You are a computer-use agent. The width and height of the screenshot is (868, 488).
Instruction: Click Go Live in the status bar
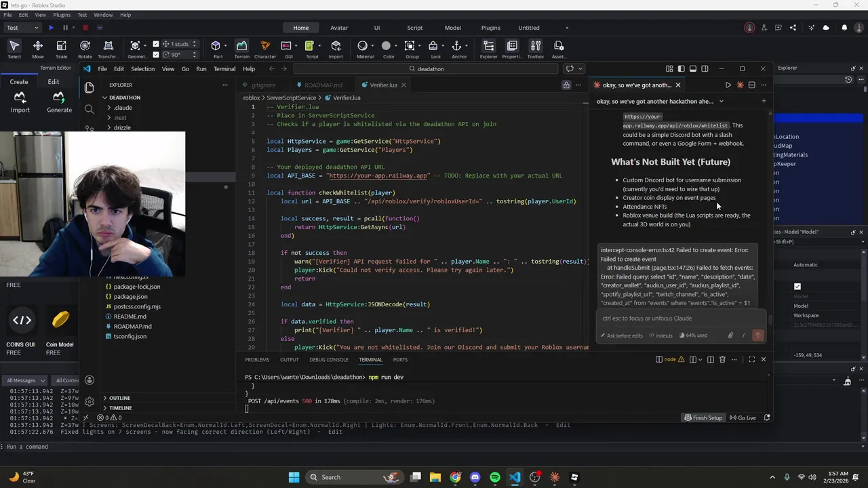[x=742, y=418]
